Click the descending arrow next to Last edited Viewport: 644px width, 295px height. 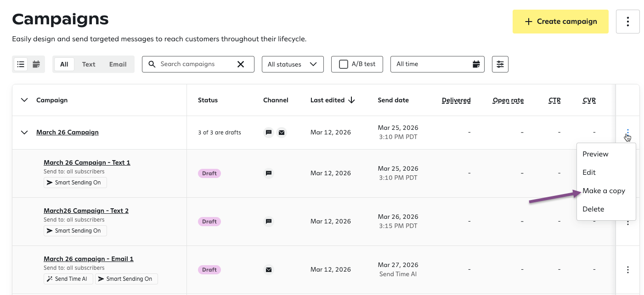click(x=352, y=100)
